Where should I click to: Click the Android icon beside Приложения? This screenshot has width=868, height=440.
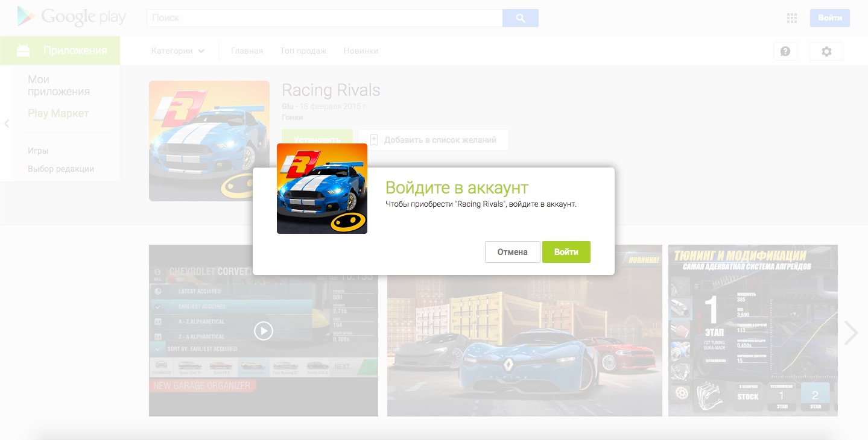pyautogui.click(x=23, y=51)
